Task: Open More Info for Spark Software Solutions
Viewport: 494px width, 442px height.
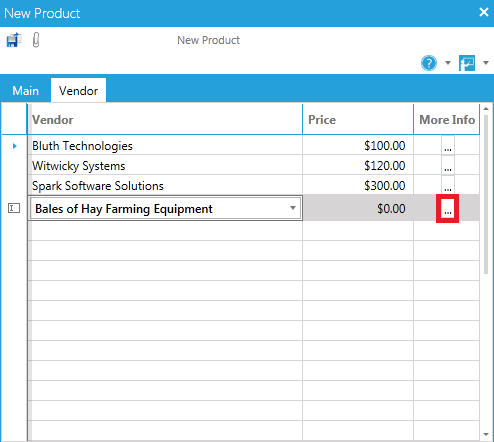Action: [448, 185]
